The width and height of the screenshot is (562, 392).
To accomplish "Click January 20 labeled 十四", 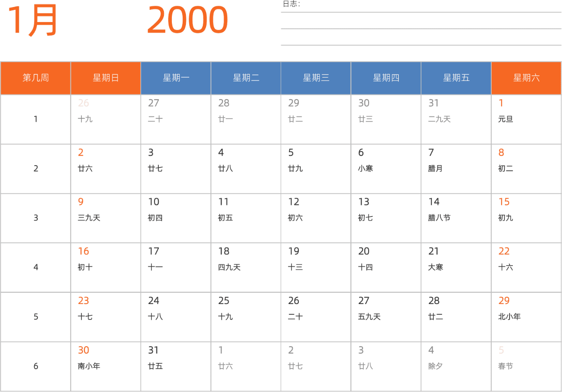I will (386, 268).
